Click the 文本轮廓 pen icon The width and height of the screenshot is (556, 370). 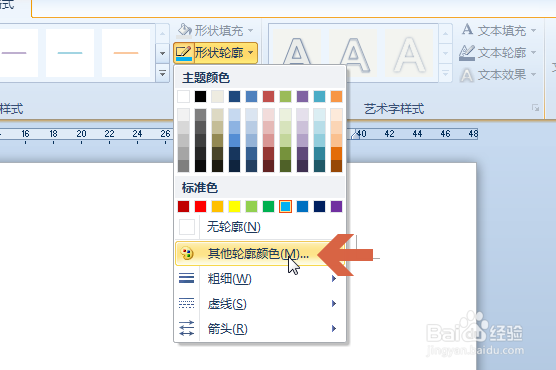467,53
